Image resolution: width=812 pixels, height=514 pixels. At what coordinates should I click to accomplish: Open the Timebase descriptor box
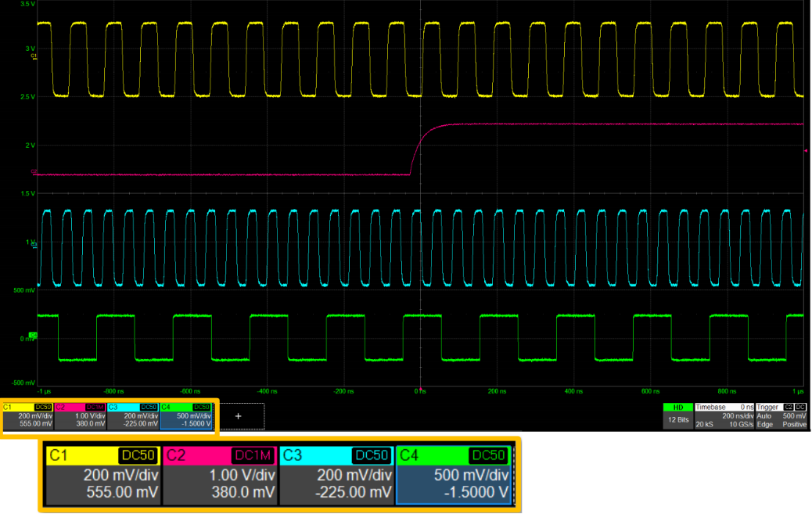pyautogui.click(x=724, y=415)
